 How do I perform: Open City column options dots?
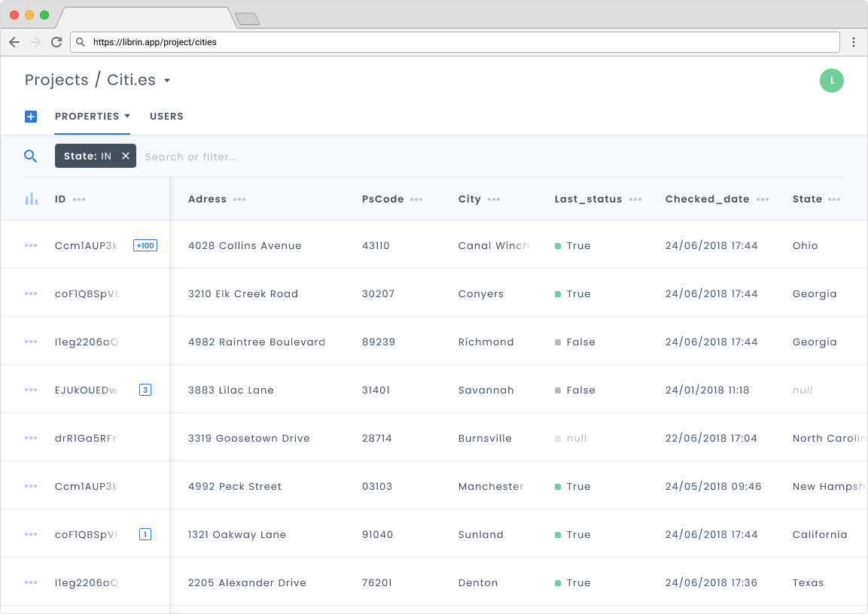click(x=494, y=199)
